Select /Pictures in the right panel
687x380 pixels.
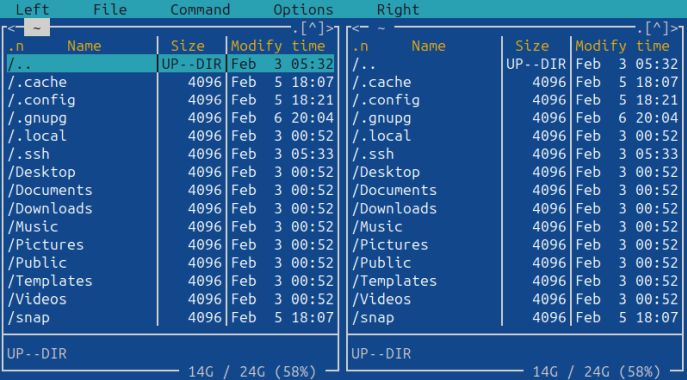[515, 245]
